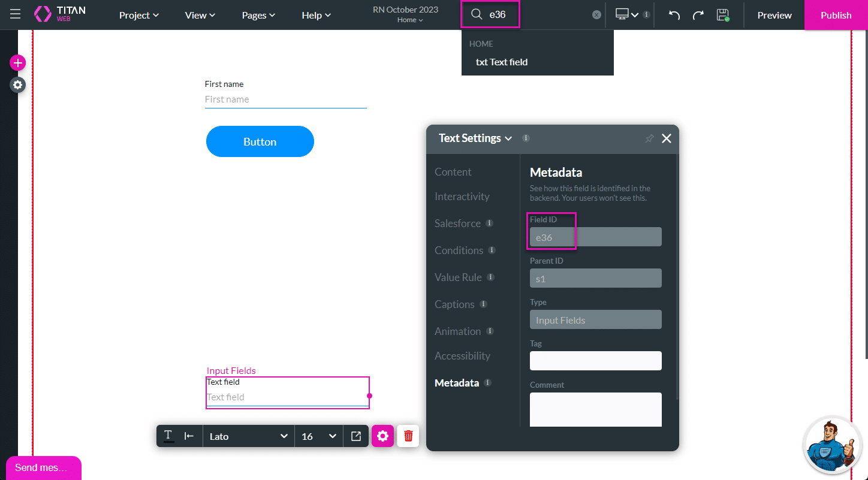This screenshot has height=480, width=868.
Task: Expand the Lato font dropdown
Action: 249,436
